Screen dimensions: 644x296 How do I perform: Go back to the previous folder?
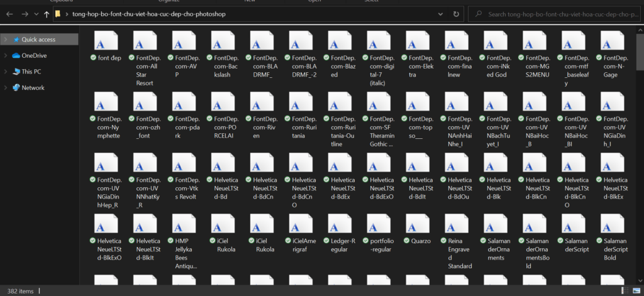coord(9,14)
